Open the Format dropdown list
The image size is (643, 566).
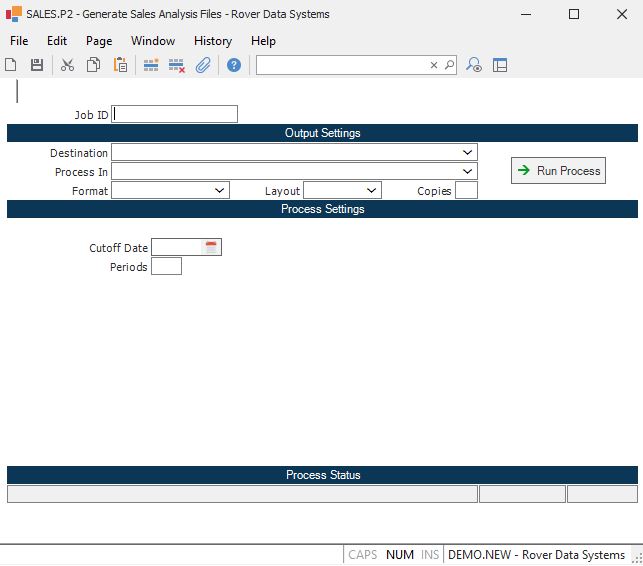220,190
